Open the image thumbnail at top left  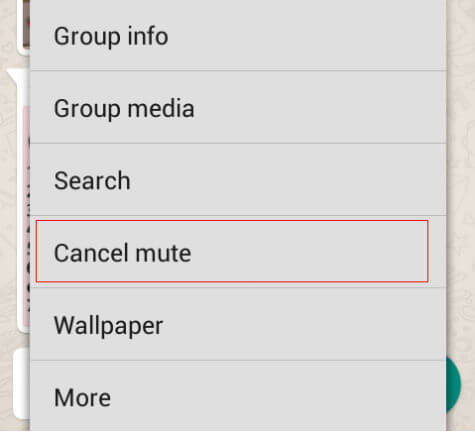pyautogui.click(x=26, y=24)
